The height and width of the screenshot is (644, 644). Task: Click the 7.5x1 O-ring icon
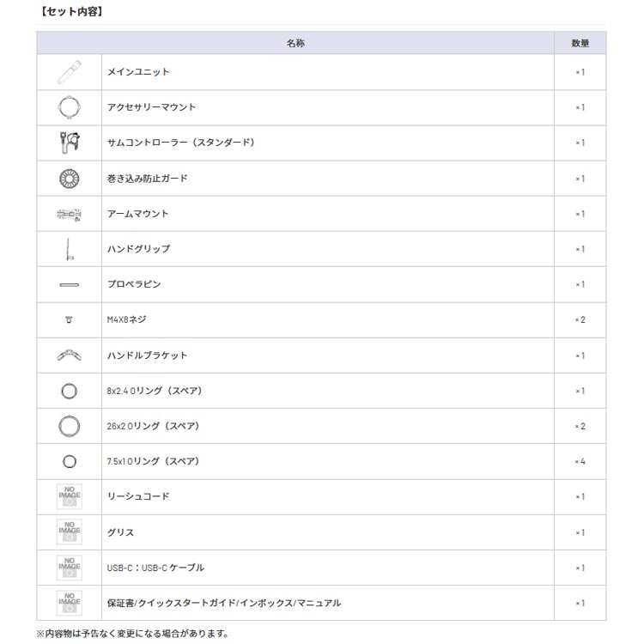[x=69, y=461]
